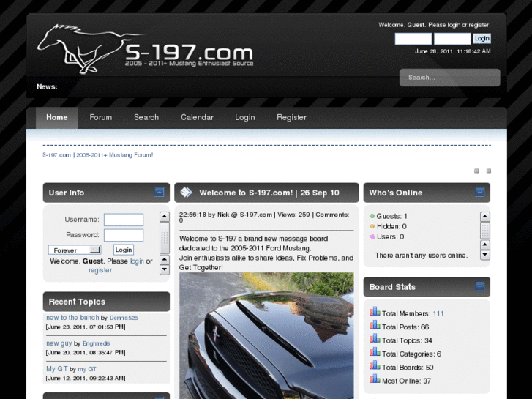Screen dimensions: 532x399
Task: Click the lower up arrow in Who's Online scrollbar
Action: pyautogui.click(x=485, y=245)
